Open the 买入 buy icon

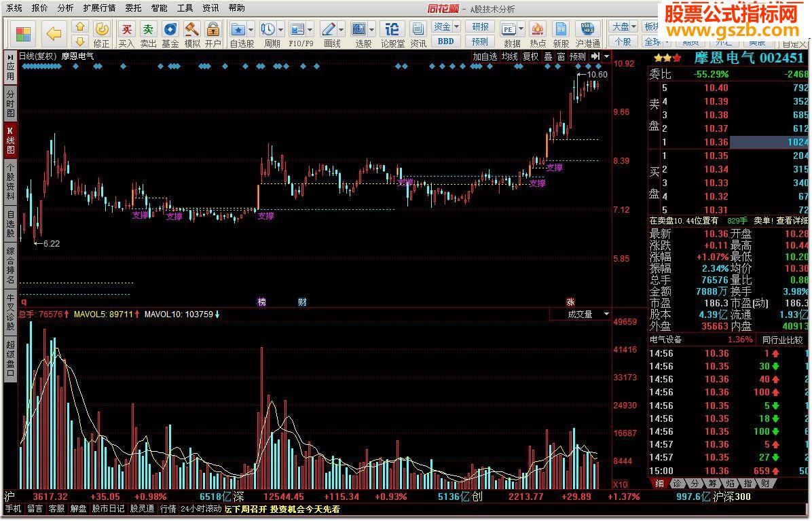[x=126, y=29]
